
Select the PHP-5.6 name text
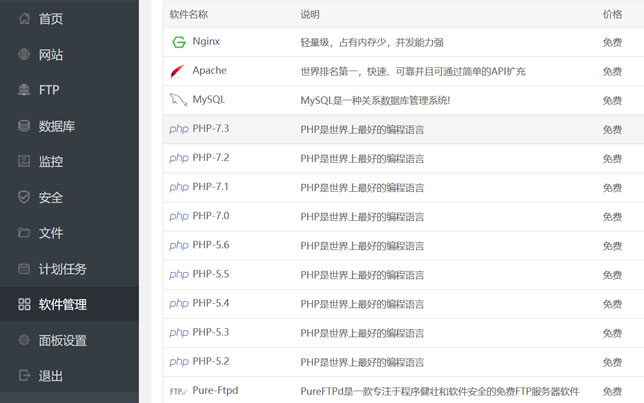coord(211,245)
